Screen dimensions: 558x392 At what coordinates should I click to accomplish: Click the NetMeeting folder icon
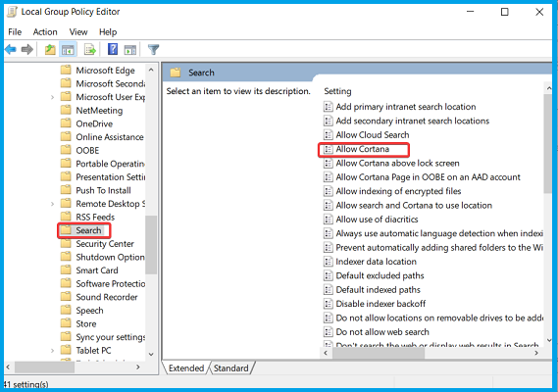(66, 110)
